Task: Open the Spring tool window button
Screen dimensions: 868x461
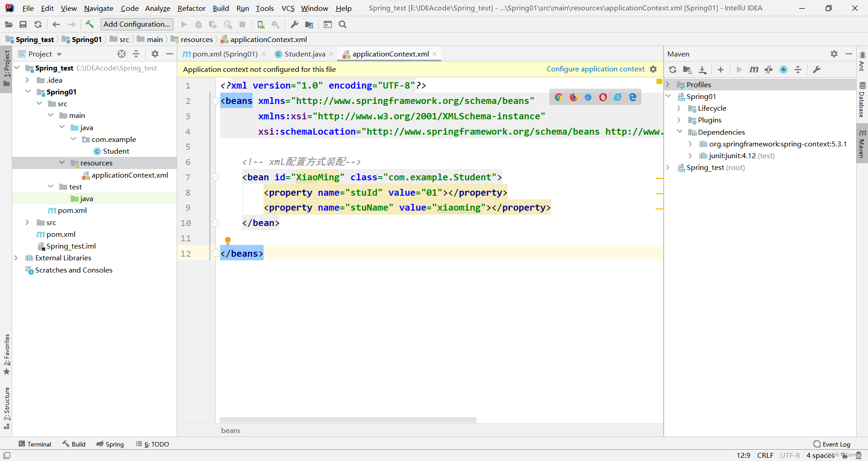Action: click(110, 444)
